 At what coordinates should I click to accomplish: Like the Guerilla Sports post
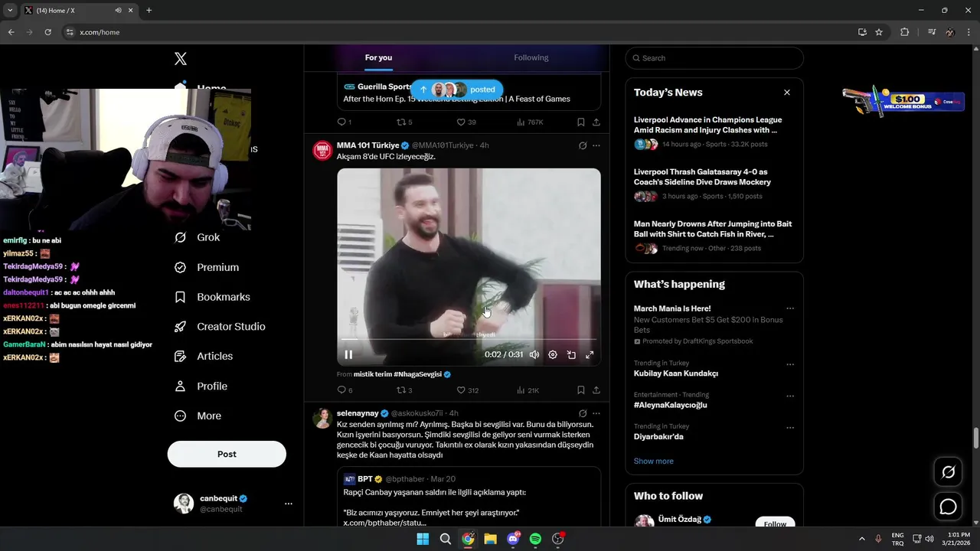(x=465, y=122)
